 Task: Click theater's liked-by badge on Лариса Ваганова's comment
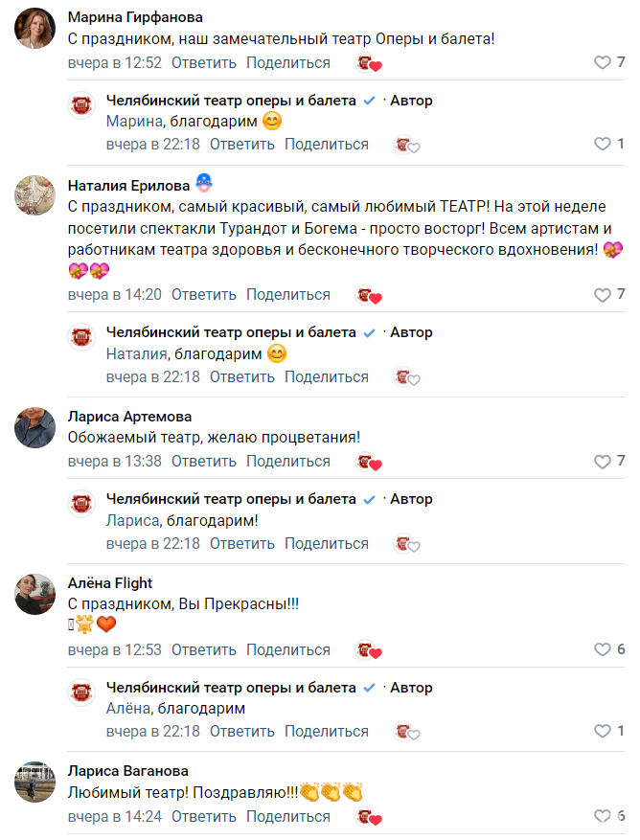[x=368, y=818]
